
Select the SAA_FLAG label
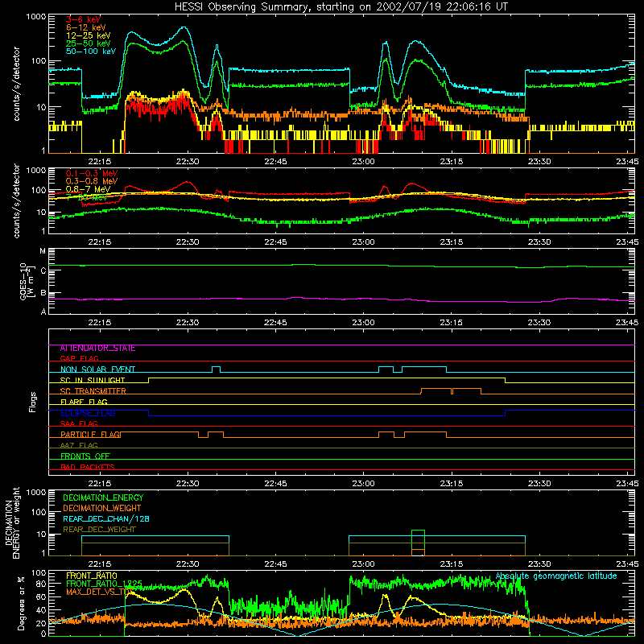coord(79,423)
